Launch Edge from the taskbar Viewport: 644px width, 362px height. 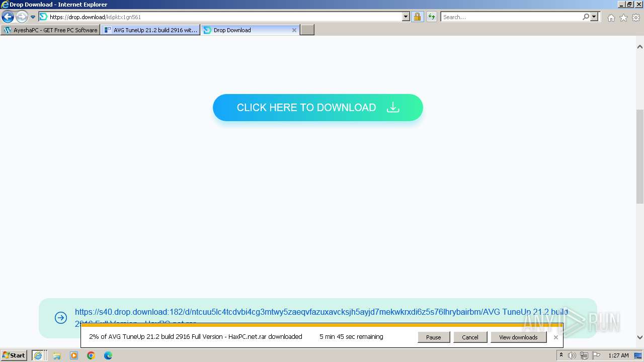[108, 355]
